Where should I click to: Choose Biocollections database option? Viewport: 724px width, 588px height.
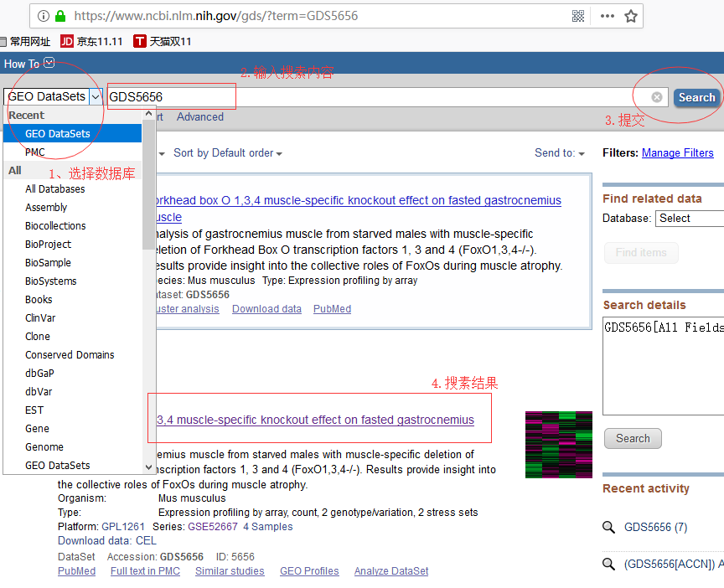[73, 225]
